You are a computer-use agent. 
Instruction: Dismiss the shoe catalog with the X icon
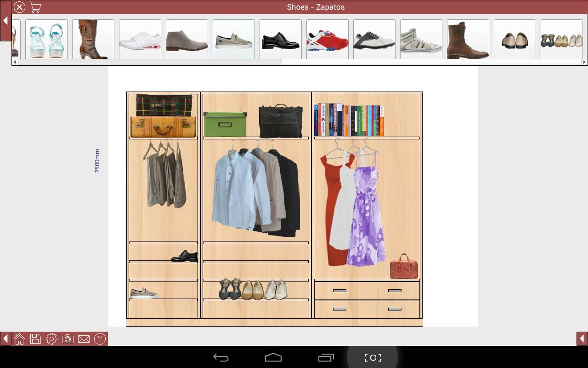coord(19,7)
